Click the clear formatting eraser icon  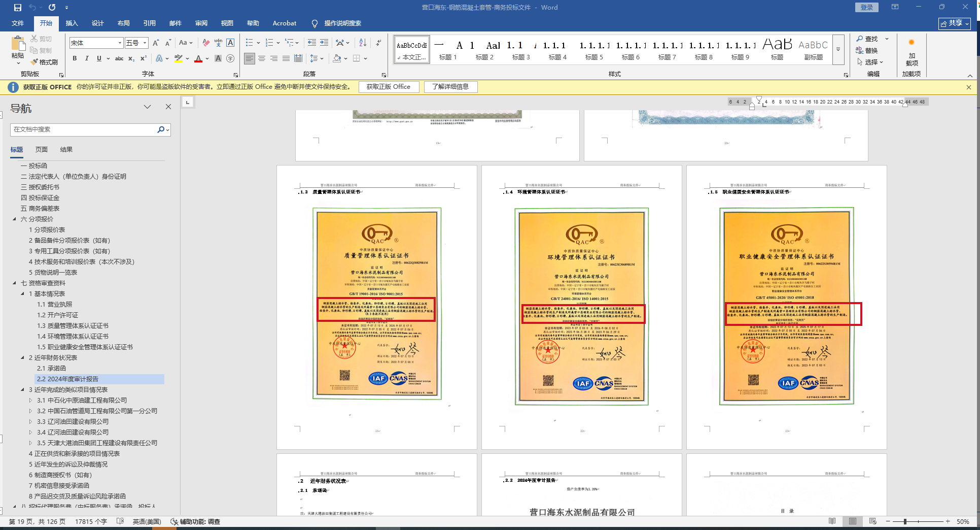pos(205,43)
